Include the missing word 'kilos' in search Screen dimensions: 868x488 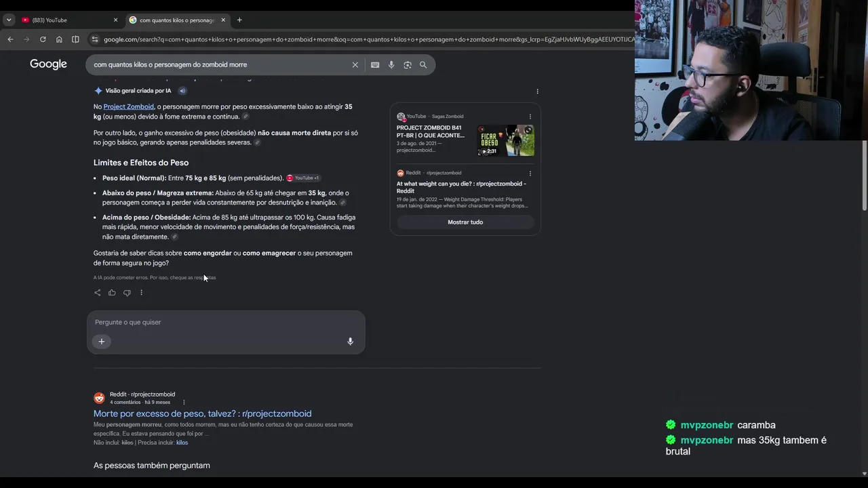pyautogui.click(x=182, y=443)
